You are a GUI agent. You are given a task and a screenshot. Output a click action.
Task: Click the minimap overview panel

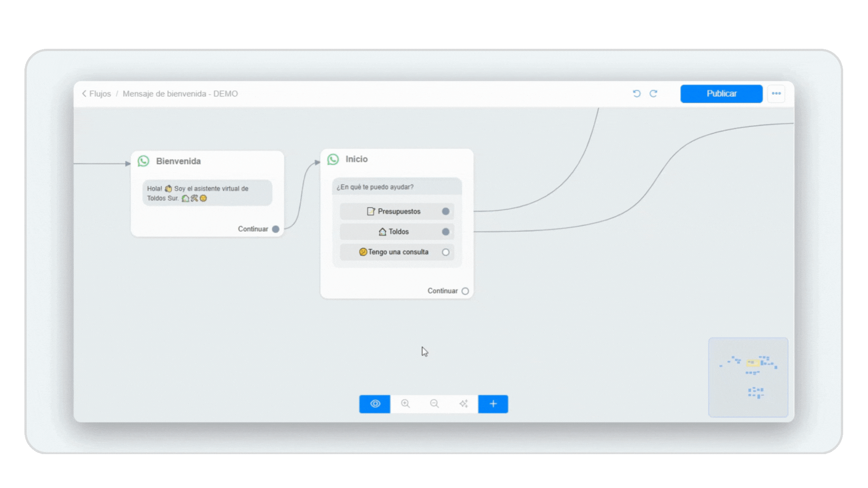[x=748, y=377]
